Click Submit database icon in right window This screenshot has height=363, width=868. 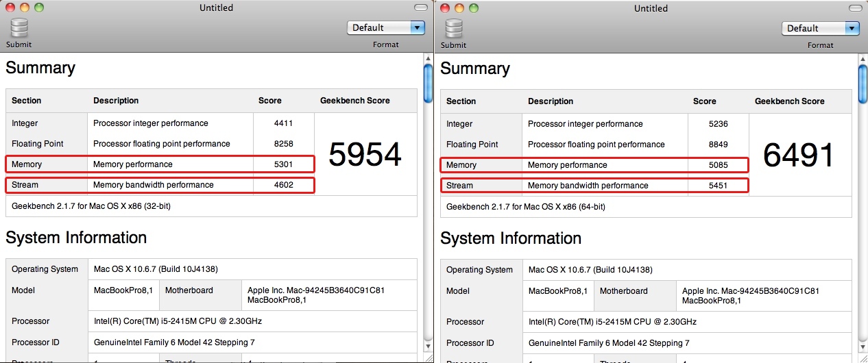coord(454,29)
